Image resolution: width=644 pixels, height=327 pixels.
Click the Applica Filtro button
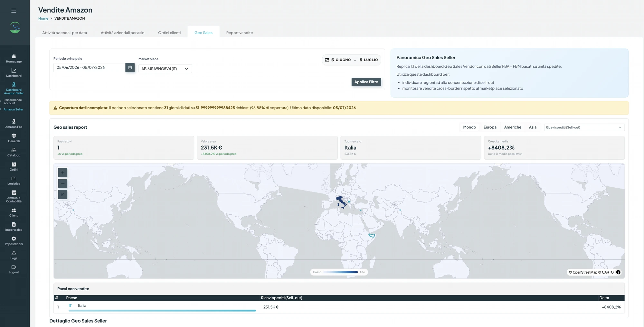click(x=366, y=82)
